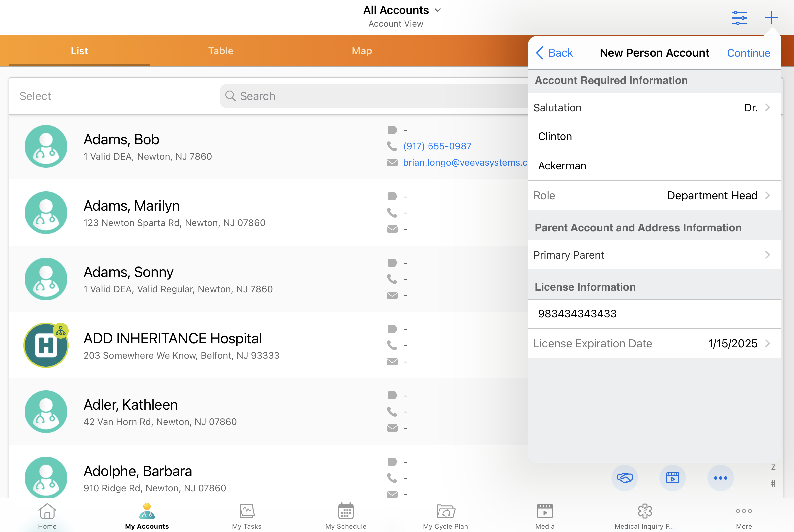Screen dimensions: 794x532
Task: Tap the handshake record-call icon
Action: click(624, 478)
